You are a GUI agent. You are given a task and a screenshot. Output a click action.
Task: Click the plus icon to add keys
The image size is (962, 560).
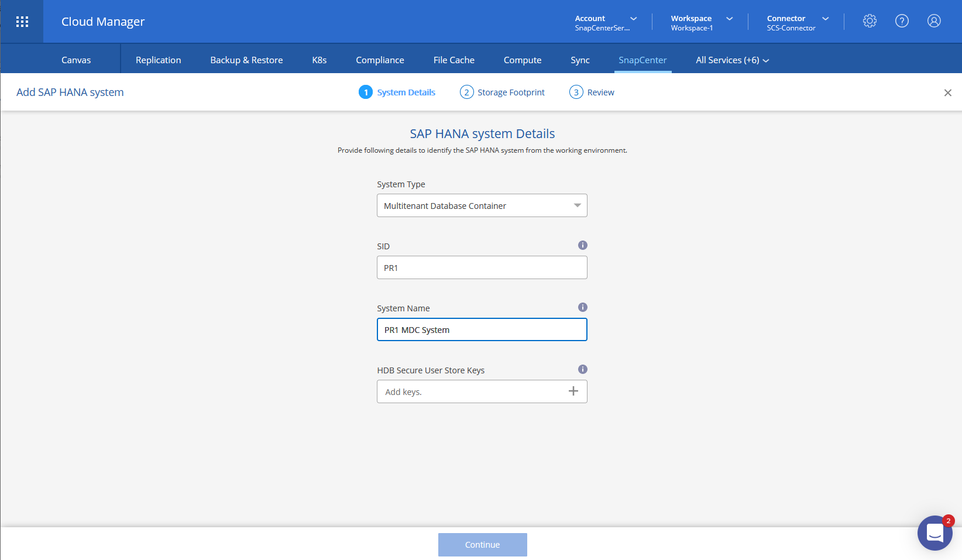click(x=573, y=391)
